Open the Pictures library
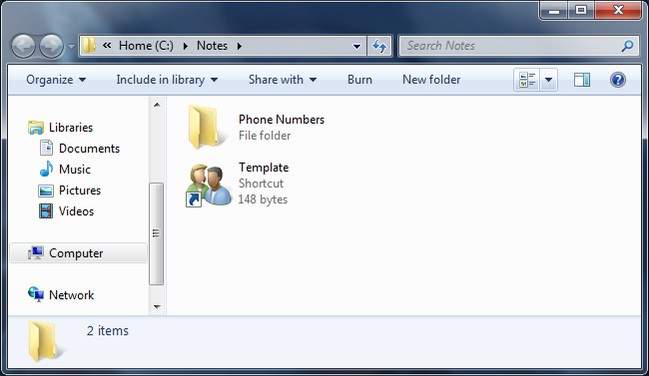Viewport: 649px width, 376px height. [x=80, y=190]
